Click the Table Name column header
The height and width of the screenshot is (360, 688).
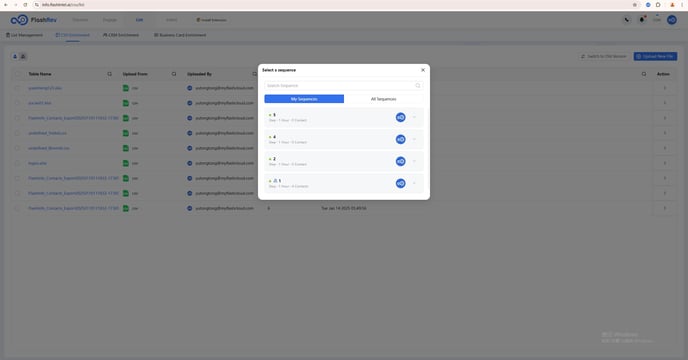[x=40, y=74]
